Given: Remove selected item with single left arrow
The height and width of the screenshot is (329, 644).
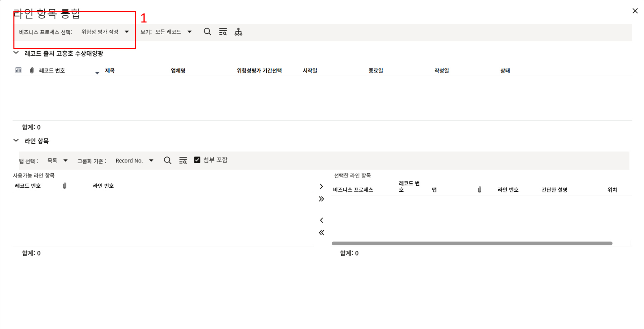Looking at the screenshot, I should tap(321, 220).
